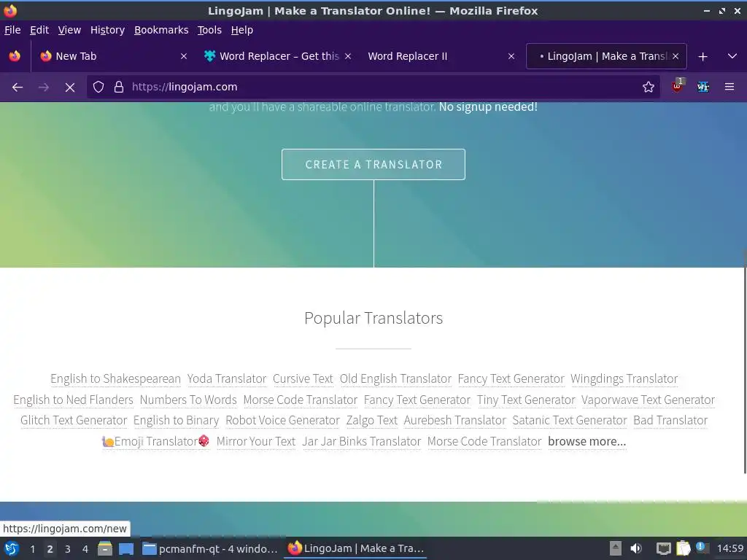The image size is (747, 560).
Task: Close the Word Replacer II tab
Action: (511, 56)
